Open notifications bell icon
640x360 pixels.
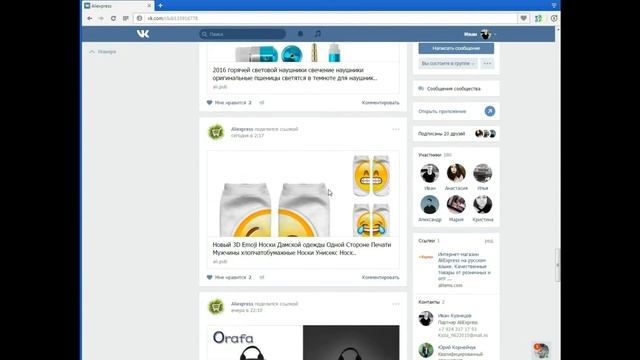(300, 34)
